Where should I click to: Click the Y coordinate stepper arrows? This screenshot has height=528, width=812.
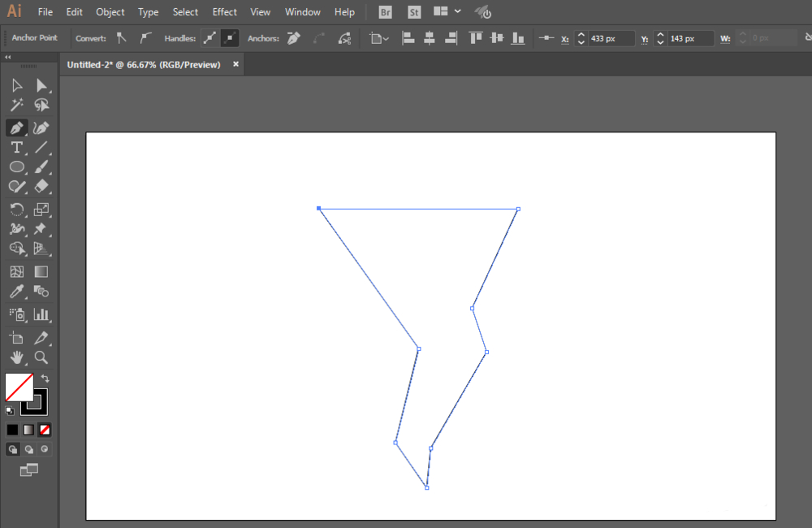tap(660, 38)
